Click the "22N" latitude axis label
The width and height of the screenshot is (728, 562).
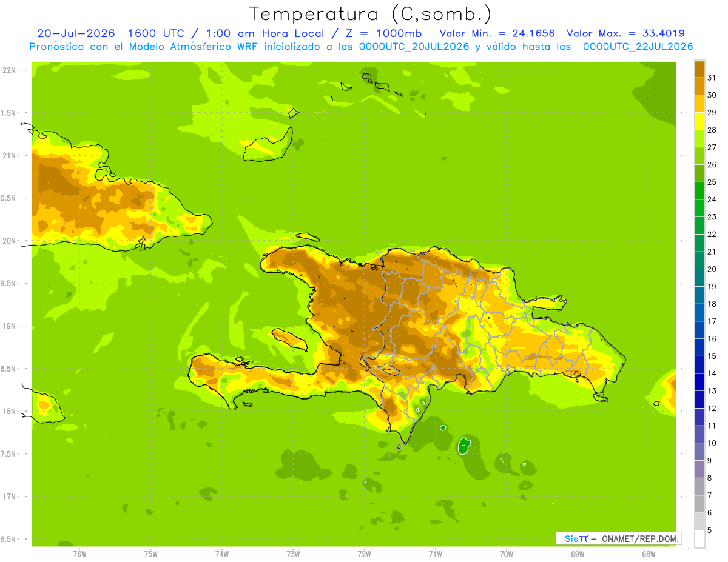pyautogui.click(x=8, y=70)
